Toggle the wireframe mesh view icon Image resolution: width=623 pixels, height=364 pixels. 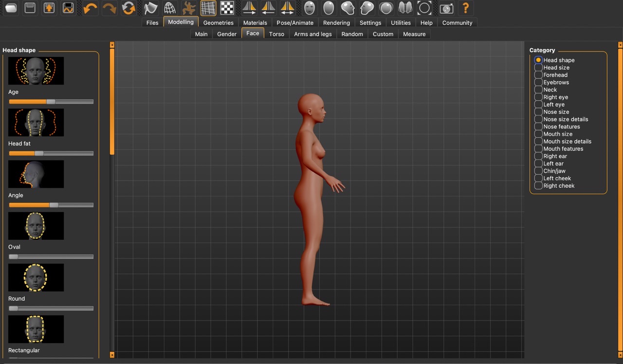[169, 8]
